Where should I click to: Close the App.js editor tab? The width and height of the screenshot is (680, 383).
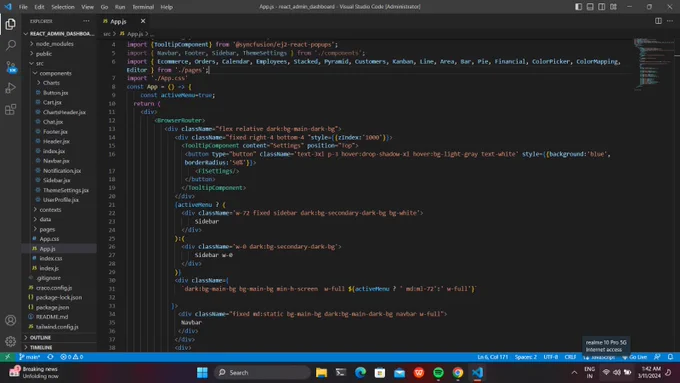(143, 21)
